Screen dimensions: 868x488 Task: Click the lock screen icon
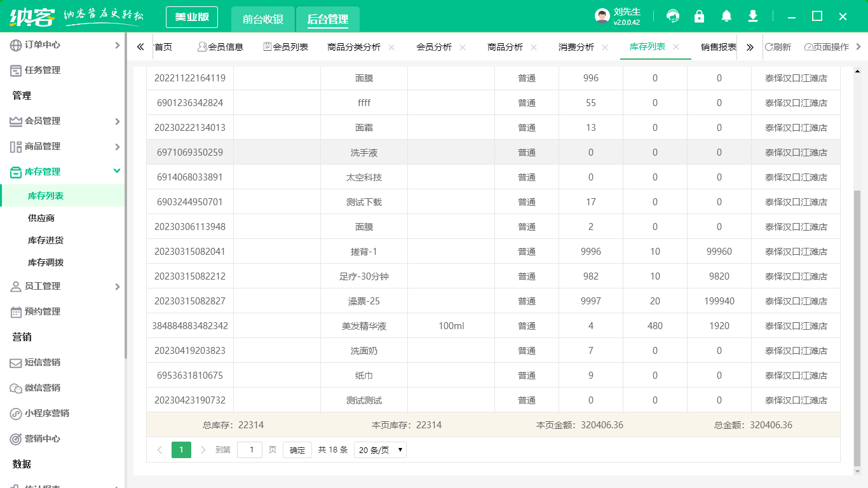point(699,17)
